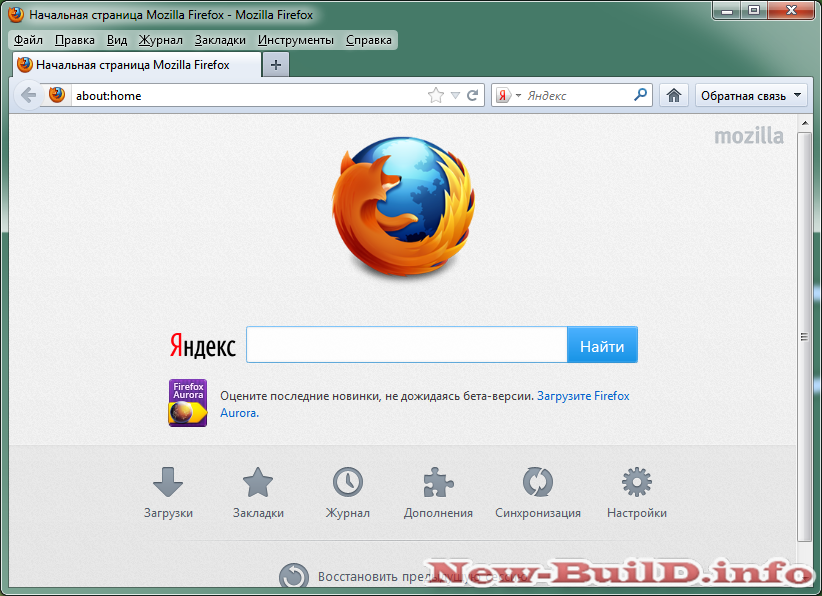Reload the page with the refresh icon
The image size is (822, 596).
tap(472, 95)
